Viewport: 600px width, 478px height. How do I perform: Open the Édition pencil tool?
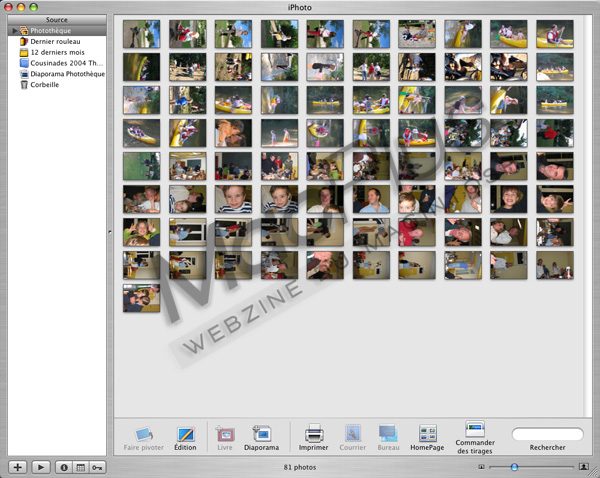[x=186, y=434]
